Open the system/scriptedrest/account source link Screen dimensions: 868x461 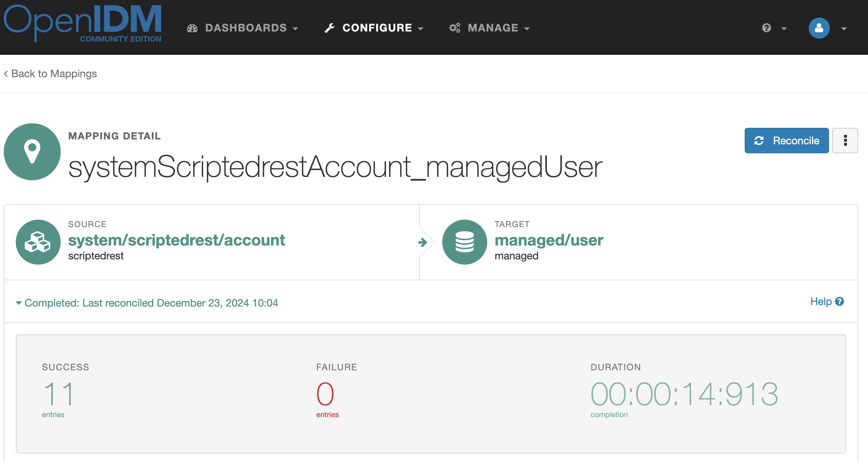pos(176,240)
